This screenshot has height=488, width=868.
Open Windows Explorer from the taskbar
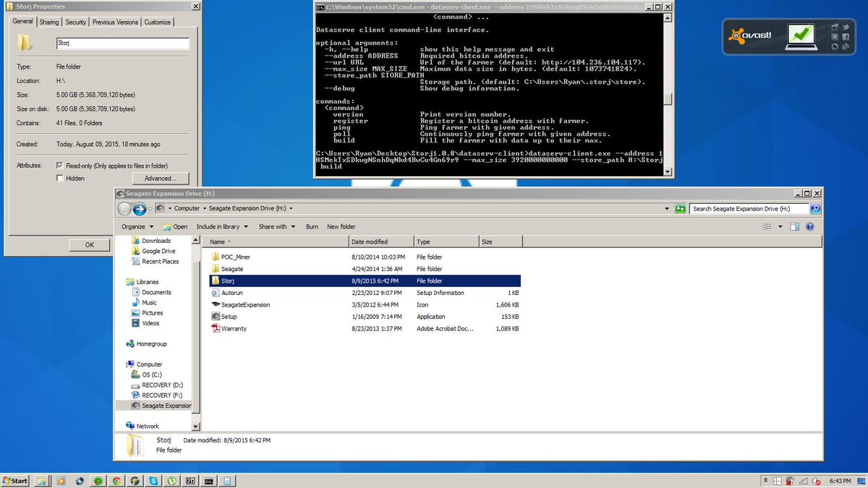point(42,481)
